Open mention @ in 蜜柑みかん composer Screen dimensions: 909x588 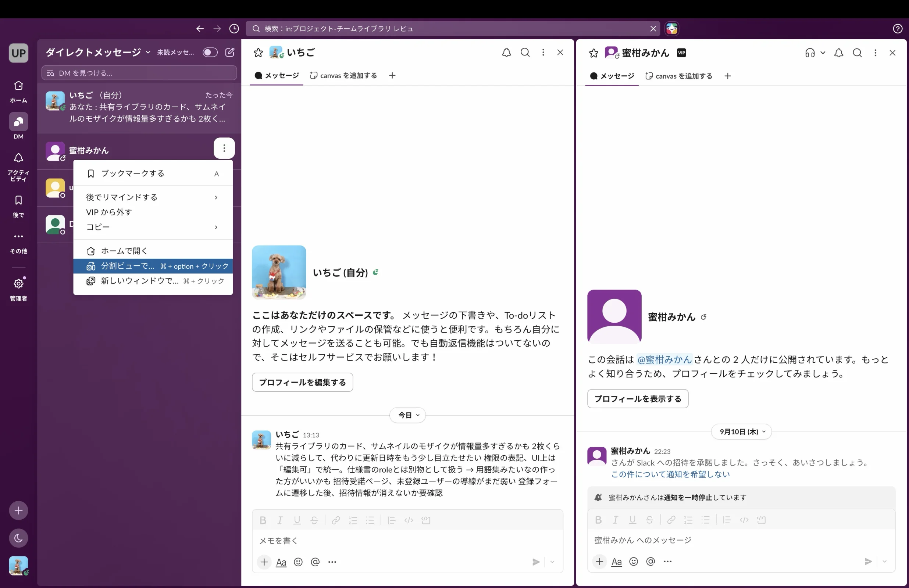coord(650,561)
